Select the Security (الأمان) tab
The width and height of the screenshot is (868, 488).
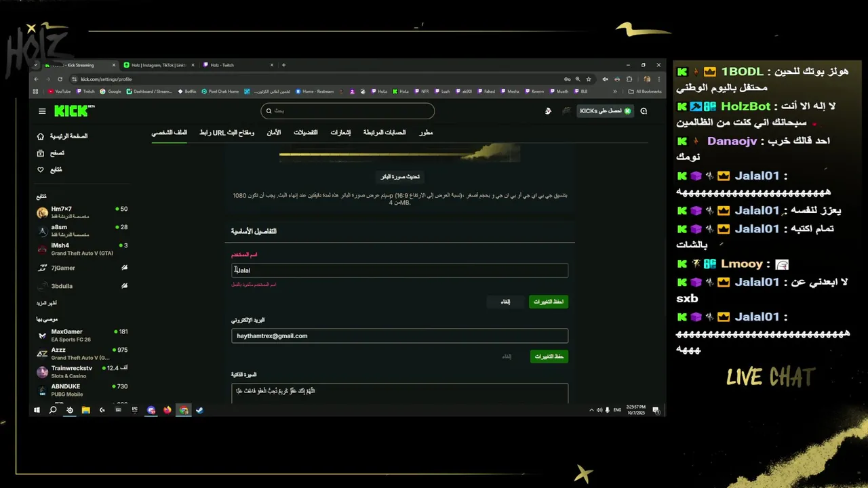pos(273,132)
